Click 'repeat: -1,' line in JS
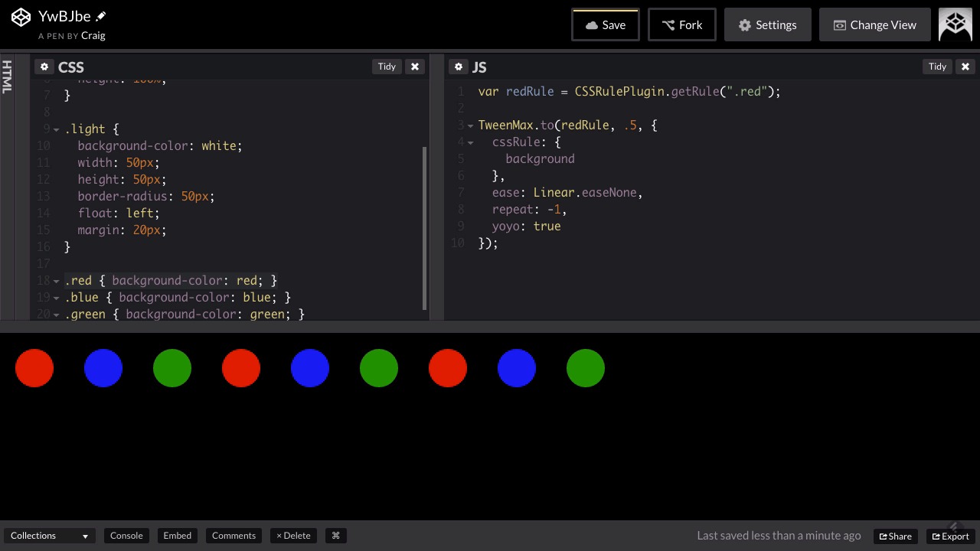 [x=529, y=210]
